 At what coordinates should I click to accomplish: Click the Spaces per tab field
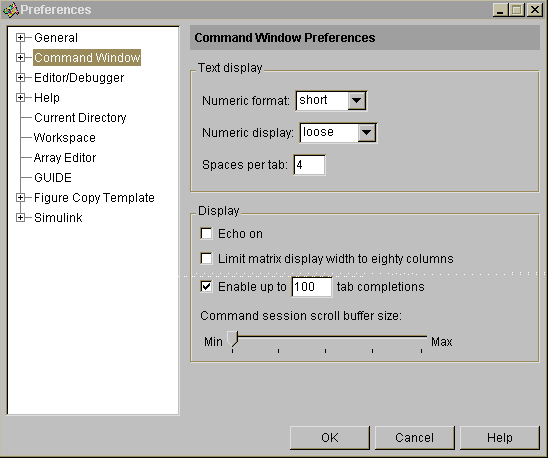pos(309,165)
